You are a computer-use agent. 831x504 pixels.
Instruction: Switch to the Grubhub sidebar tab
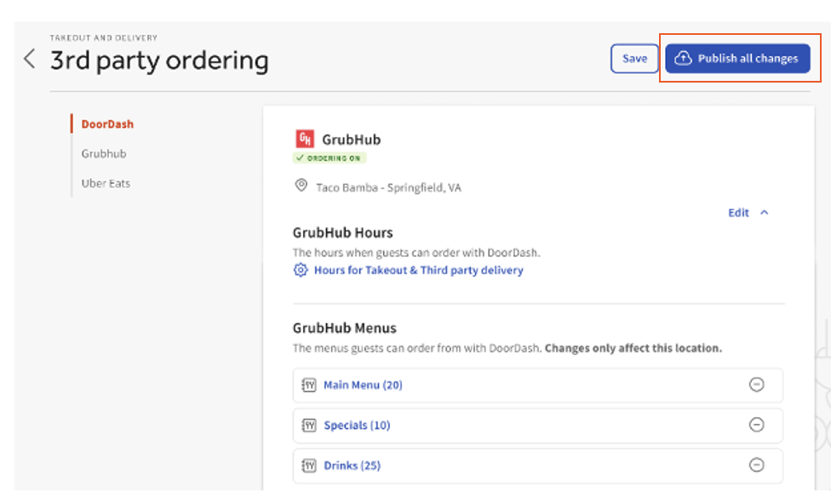click(x=104, y=153)
